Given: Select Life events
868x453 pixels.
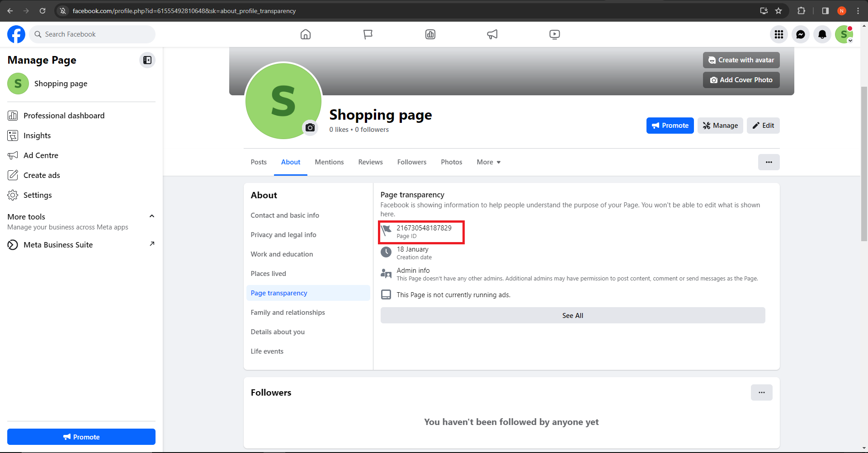Looking at the screenshot, I should point(308,351).
